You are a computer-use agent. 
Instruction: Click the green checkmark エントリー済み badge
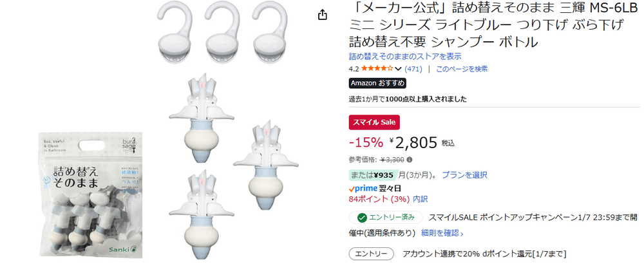click(386, 217)
